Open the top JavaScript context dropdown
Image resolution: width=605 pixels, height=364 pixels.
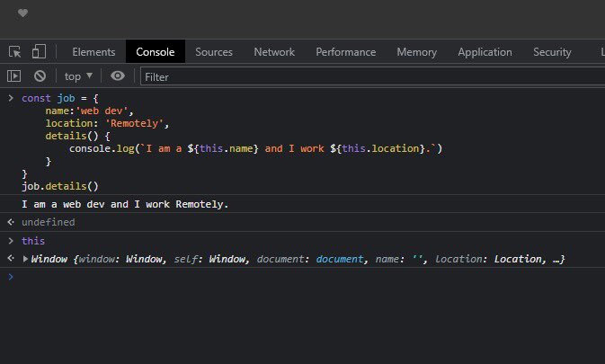click(x=78, y=76)
